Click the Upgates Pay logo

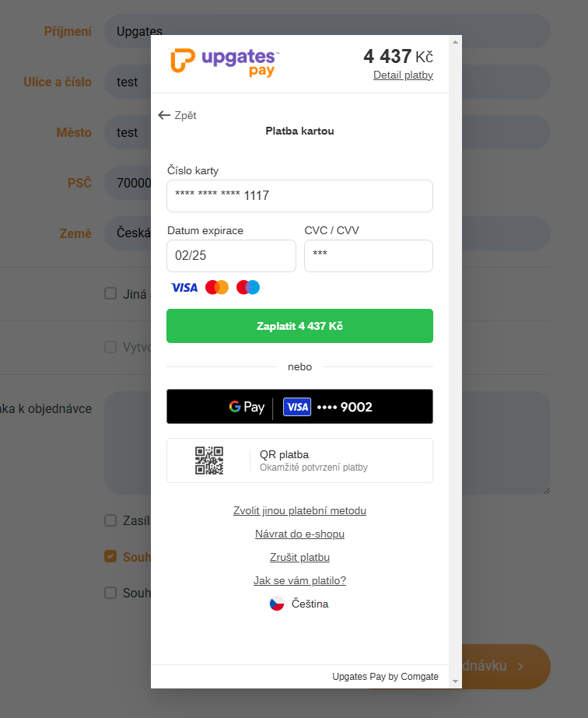pyautogui.click(x=225, y=63)
